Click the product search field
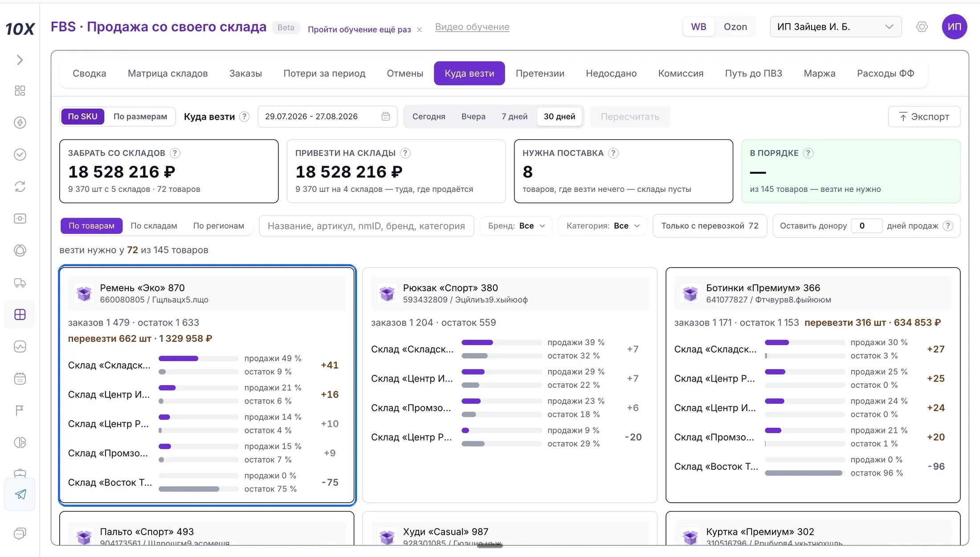The height and width of the screenshot is (557, 980). coord(366,226)
